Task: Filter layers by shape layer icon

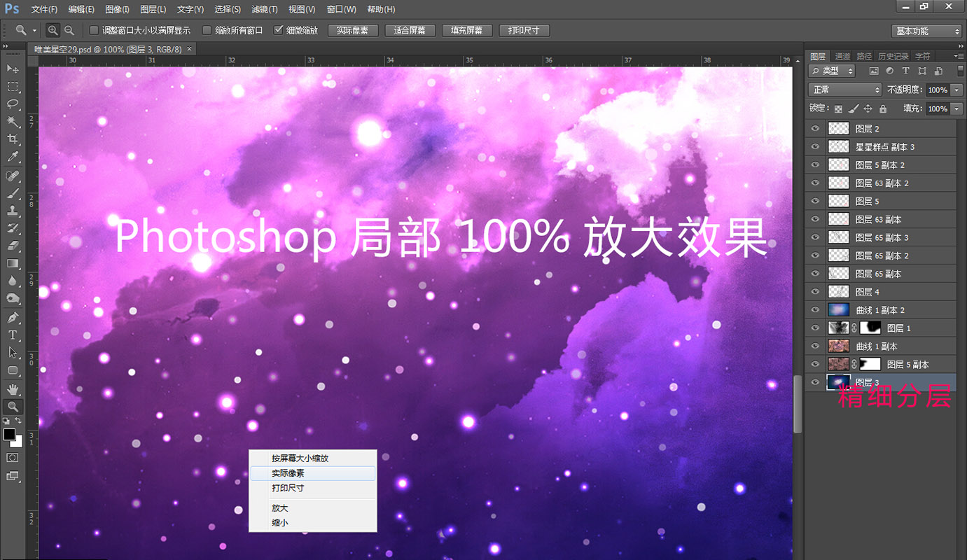Action: tap(921, 71)
